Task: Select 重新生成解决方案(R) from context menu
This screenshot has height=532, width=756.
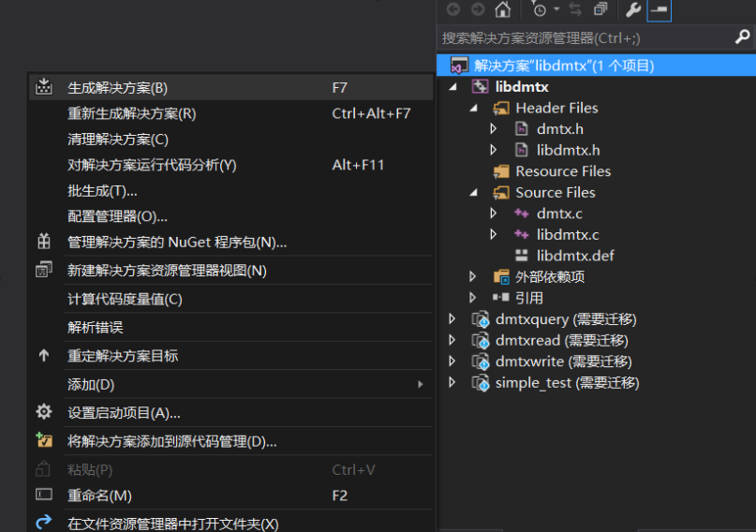Action: 132,113
